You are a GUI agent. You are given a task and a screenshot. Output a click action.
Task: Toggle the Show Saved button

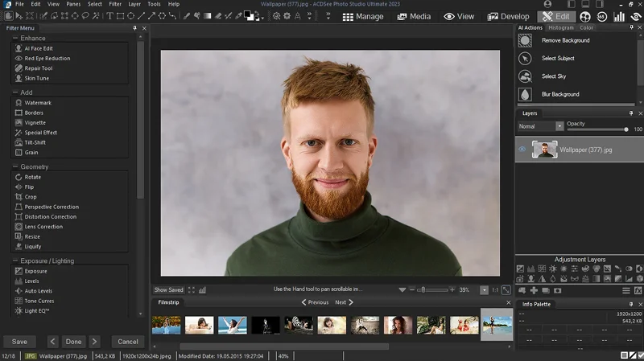(169, 289)
